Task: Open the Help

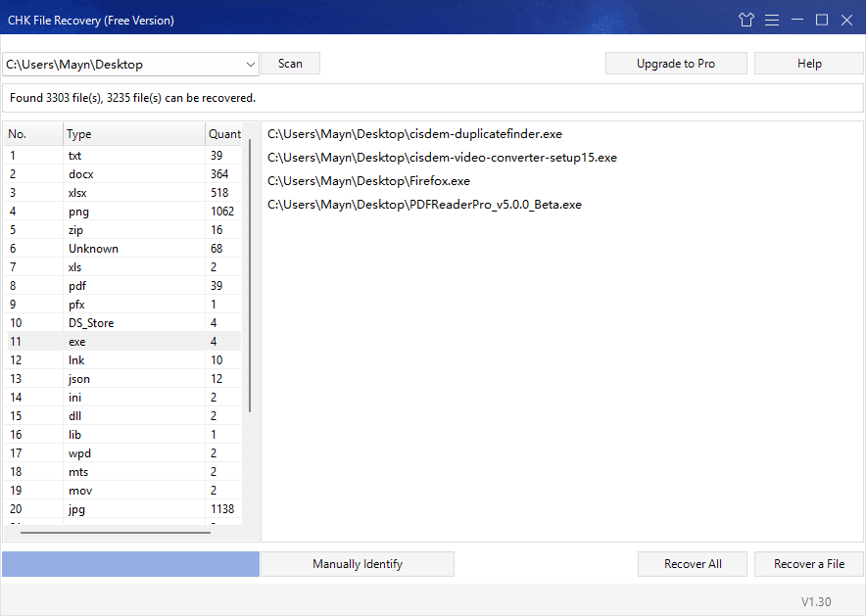Action: (x=808, y=63)
